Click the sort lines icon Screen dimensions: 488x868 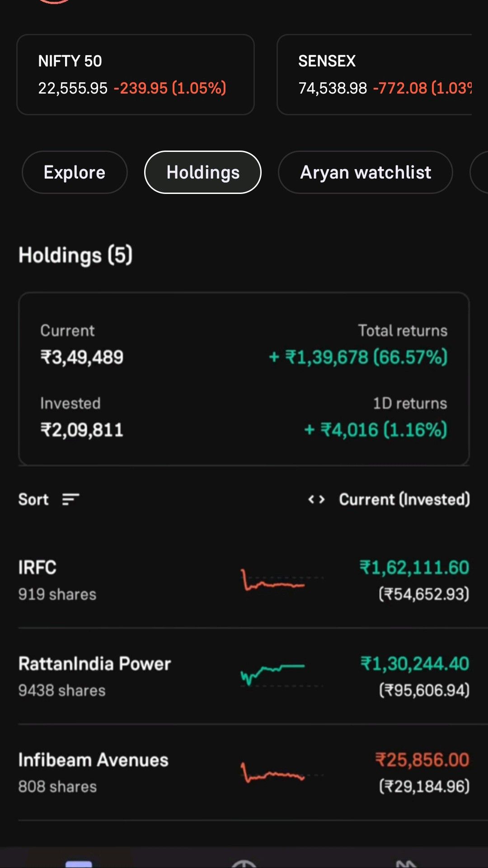[71, 500]
